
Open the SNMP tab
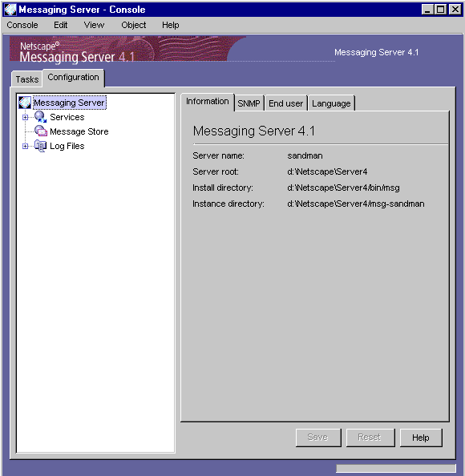tap(249, 103)
